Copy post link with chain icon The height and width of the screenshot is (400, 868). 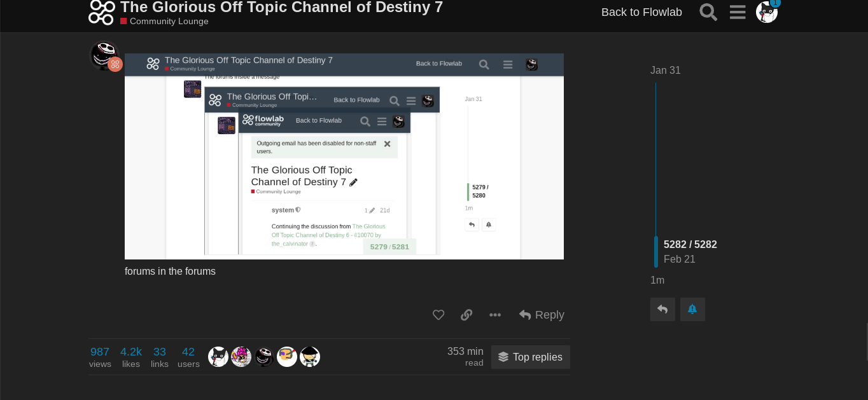(466, 315)
